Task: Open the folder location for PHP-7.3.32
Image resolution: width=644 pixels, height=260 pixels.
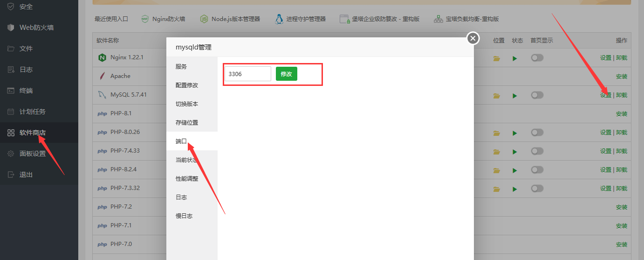Action: (497, 189)
